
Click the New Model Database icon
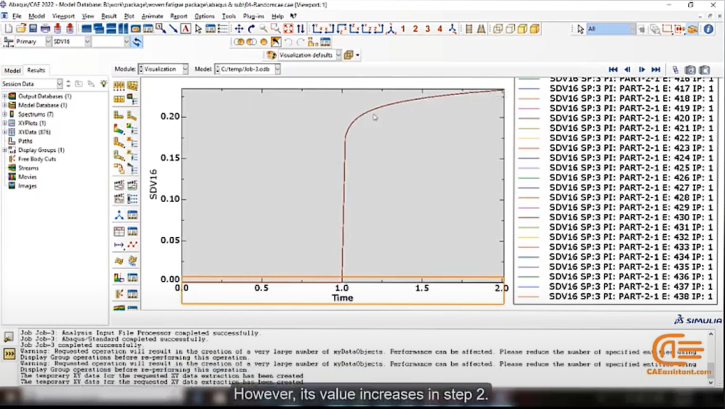pyautogui.click(x=8, y=29)
